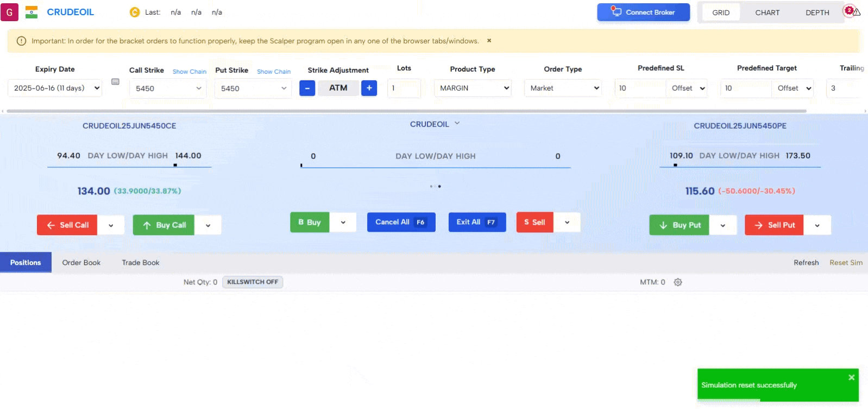Screen dimensions: 868x419
Task: Open the Expiry Date dropdown
Action: tap(55, 88)
